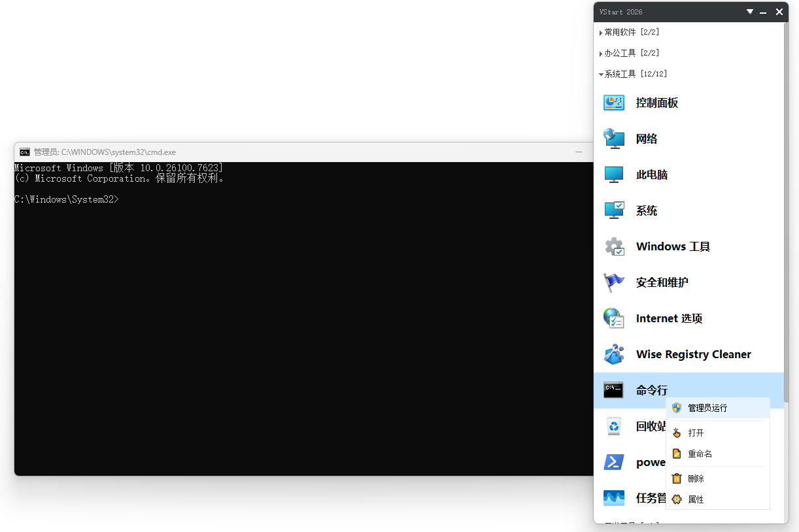The image size is (799, 532).
Task: Minimize the cmd.exe window
Action: point(579,152)
